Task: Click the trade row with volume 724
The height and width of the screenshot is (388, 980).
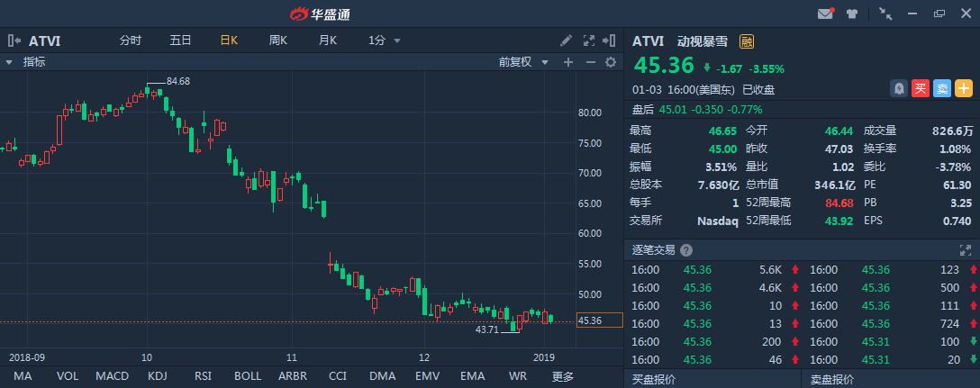Action: [x=891, y=324]
